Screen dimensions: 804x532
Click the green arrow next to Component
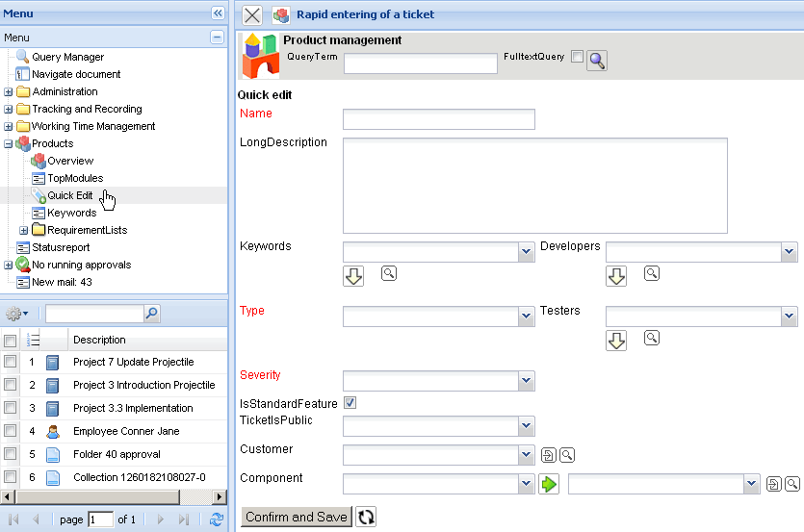point(549,485)
